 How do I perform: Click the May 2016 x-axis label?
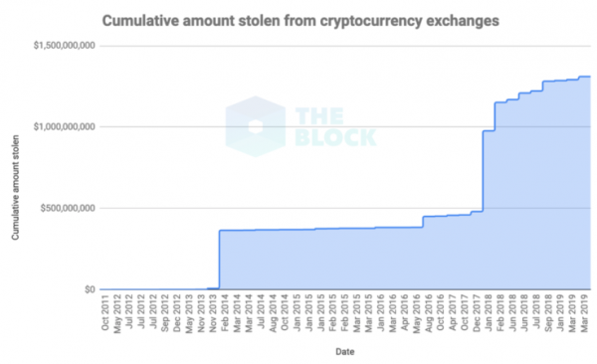pos(417,313)
